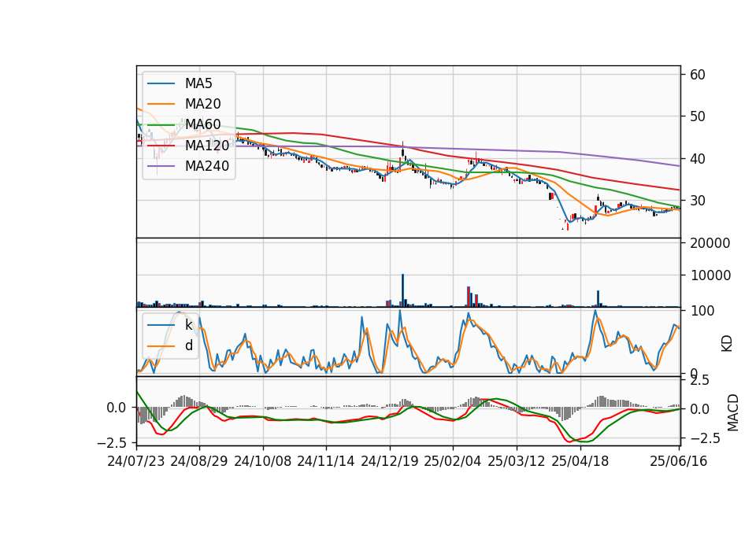The height and width of the screenshot is (543, 756).
Task: Click the right MACD axis value 2.5
Action: coord(699,380)
